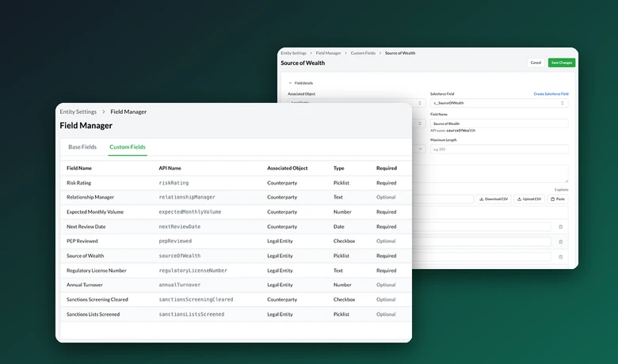Select Sanctions Screening Cleared field
618x364 pixels.
(x=235, y=299)
